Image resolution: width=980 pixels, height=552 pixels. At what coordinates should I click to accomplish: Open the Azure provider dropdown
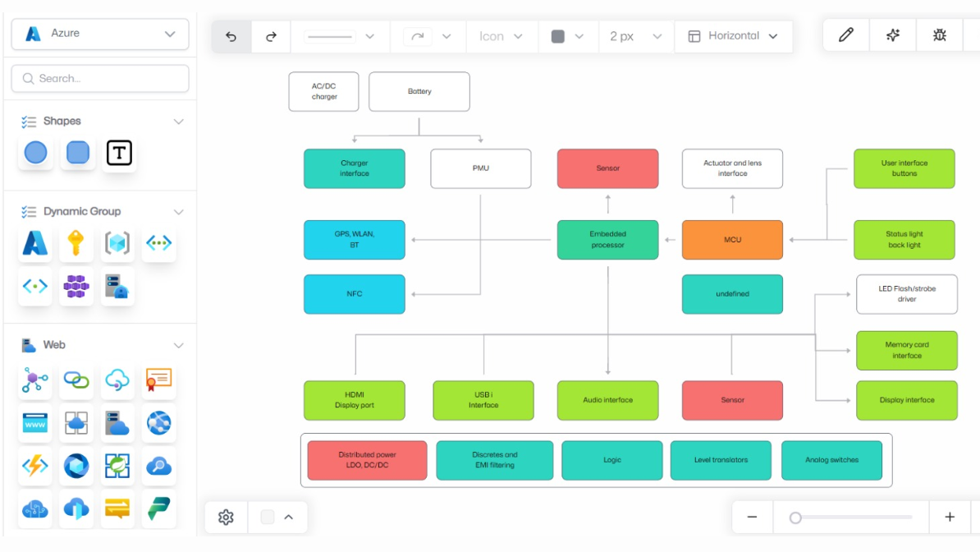pyautogui.click(x=100, y=34)
